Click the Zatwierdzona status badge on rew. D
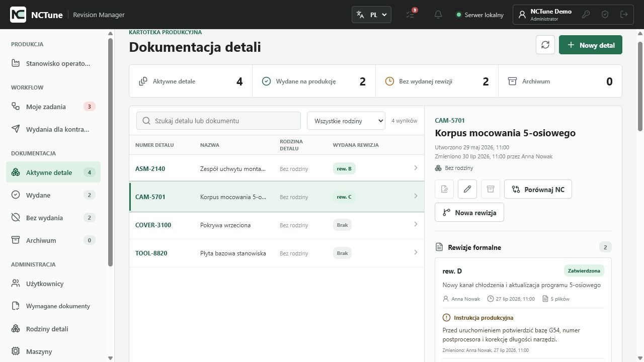 point(584,270)
